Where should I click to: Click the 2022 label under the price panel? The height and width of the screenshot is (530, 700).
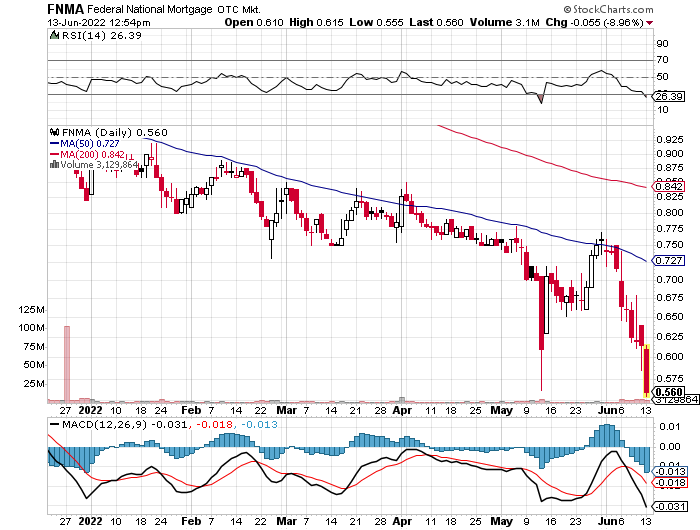pyautogui.click(x=90, y=410)
